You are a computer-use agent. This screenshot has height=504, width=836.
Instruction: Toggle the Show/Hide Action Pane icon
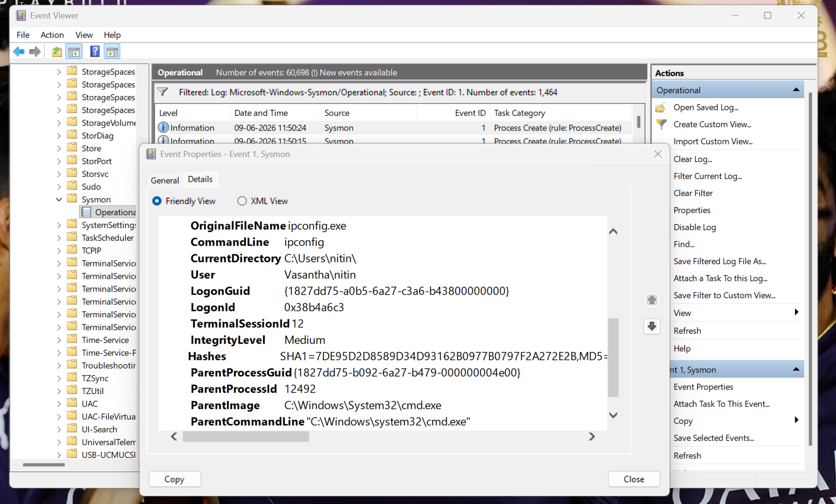coord(112,52)
